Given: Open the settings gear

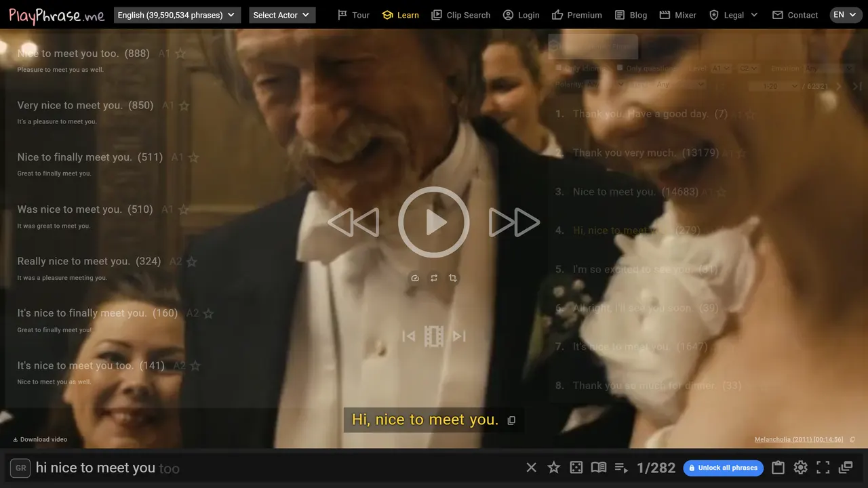Looking at the screenshot, I should pos(801,468).
